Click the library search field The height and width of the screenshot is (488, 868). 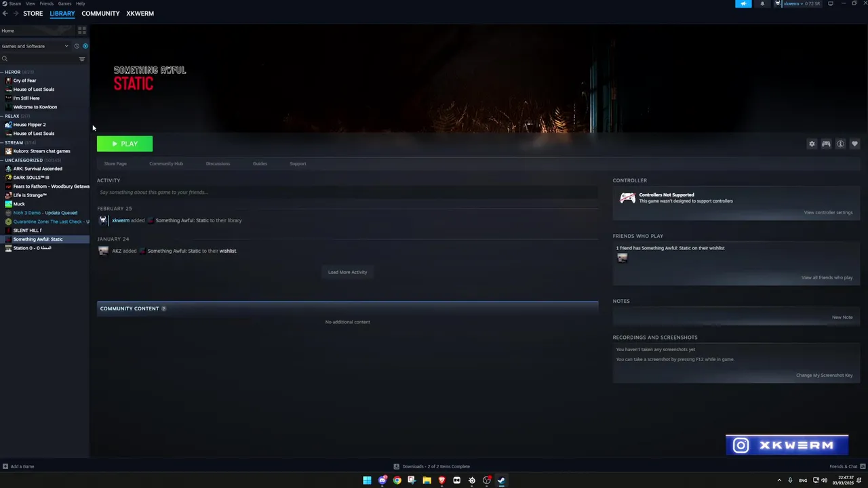click(39, 59)
